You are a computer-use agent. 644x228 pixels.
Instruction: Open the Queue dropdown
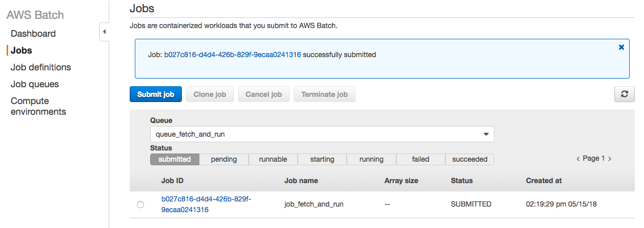(x=322, y=134)
